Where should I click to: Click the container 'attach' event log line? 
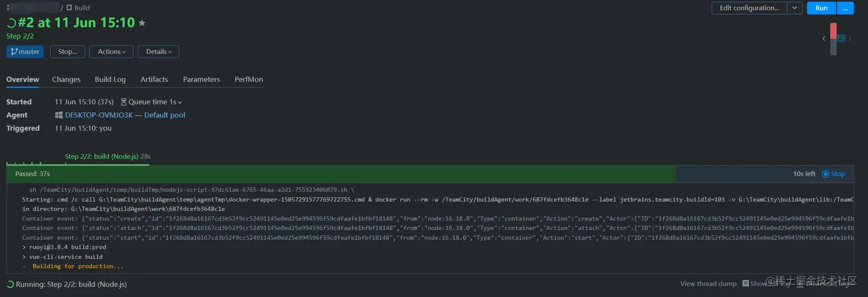tap(437, 228)
